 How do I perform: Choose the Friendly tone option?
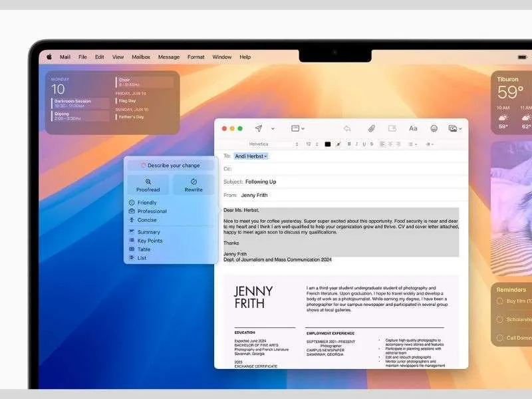[x=147, y=203]
